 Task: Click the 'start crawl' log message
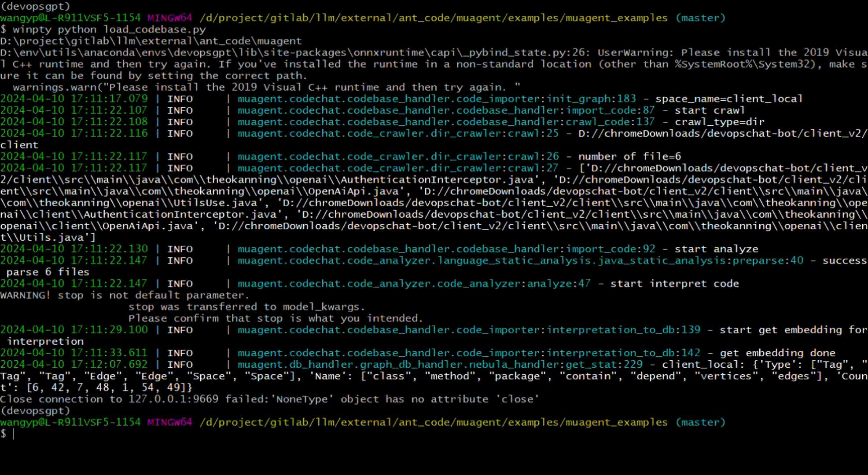(710, 110)
